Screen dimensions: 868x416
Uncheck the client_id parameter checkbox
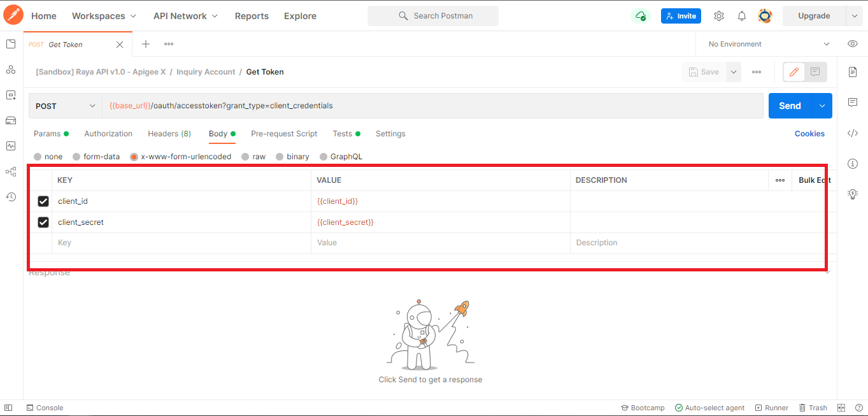pos(43,201)
